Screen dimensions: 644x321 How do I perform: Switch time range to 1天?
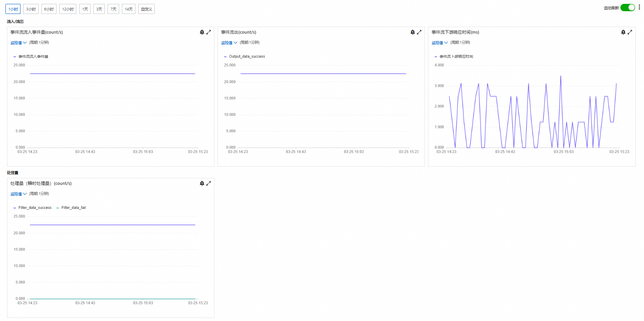point(85,9)
